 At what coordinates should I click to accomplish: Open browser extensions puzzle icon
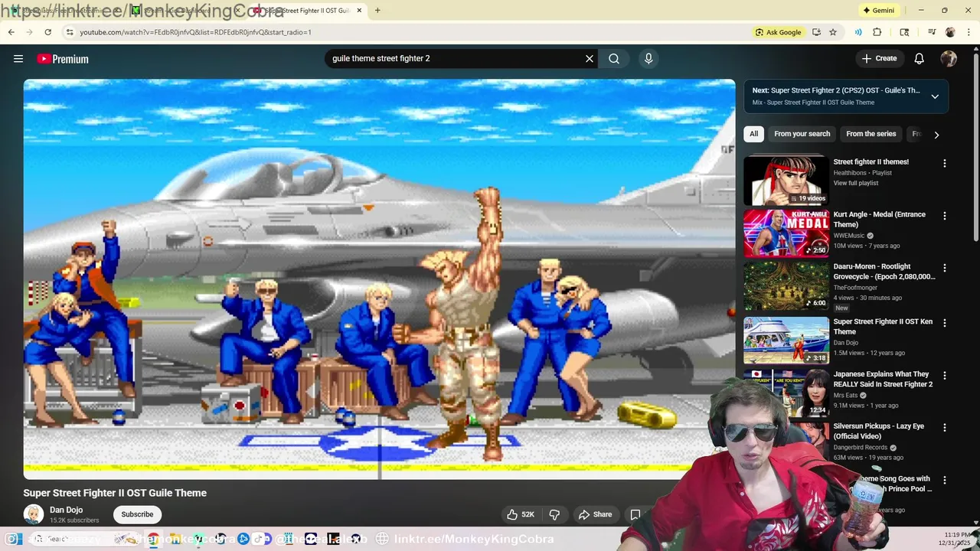coord(877,32)
